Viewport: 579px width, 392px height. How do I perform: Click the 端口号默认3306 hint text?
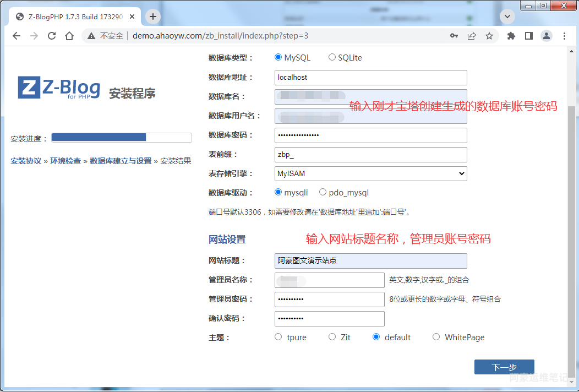(x=310, y=212)
